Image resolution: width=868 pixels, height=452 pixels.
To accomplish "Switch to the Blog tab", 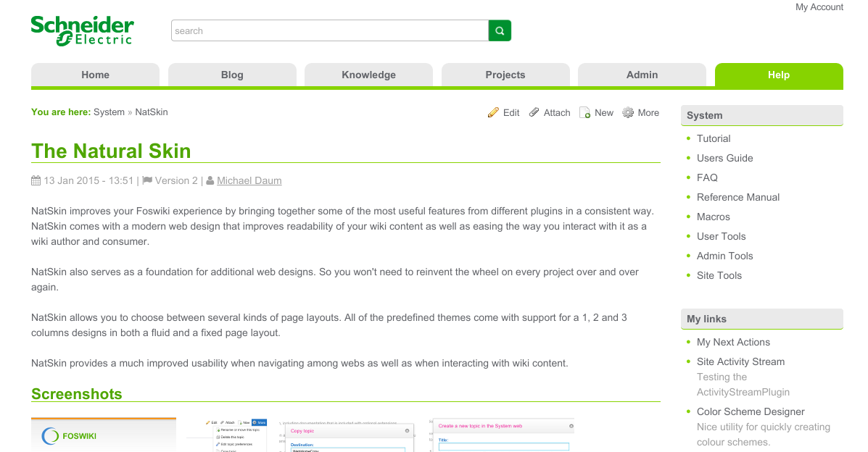I will tap(232, 75).
